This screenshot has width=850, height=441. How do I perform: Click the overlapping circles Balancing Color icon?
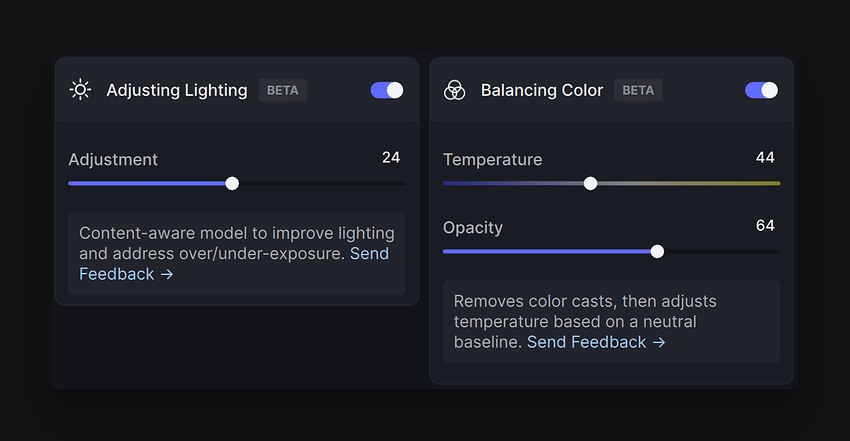[454, 90]
